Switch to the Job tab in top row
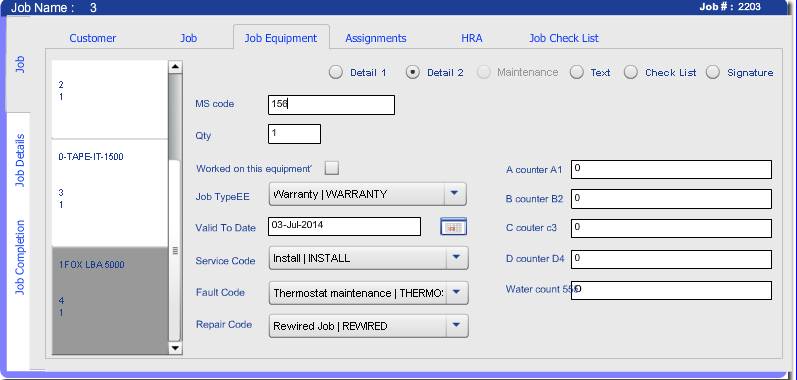 [189, 38]
